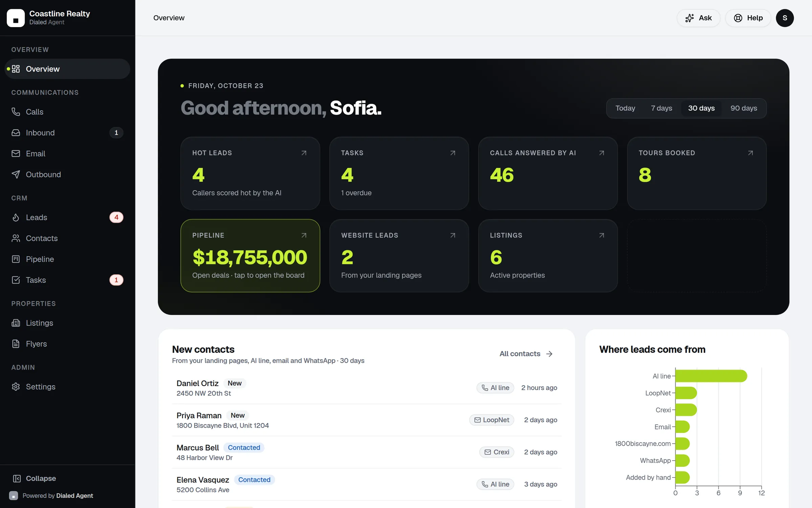
Task: Open Contacts in sidebar
Action: pos(67,238)
